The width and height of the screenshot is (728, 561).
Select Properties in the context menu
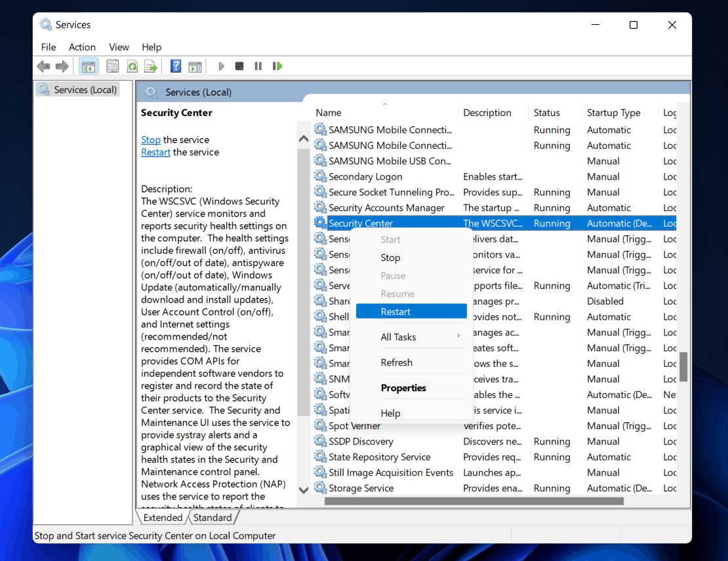[403, 388]
